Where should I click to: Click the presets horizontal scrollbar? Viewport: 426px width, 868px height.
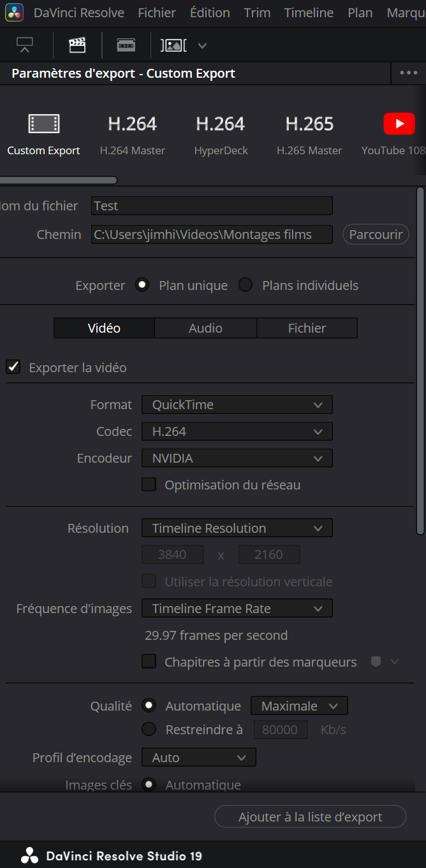click(x=59, y=180)
